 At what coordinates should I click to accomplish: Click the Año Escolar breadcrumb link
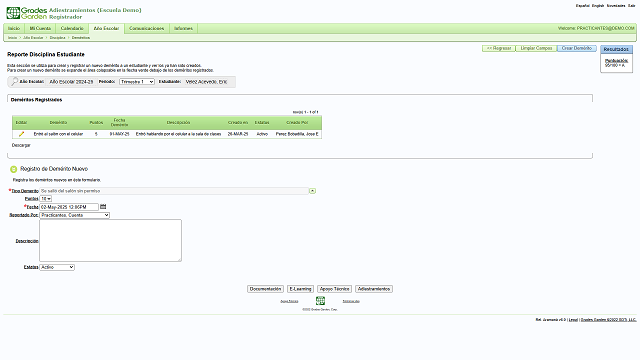coord(33,38)
